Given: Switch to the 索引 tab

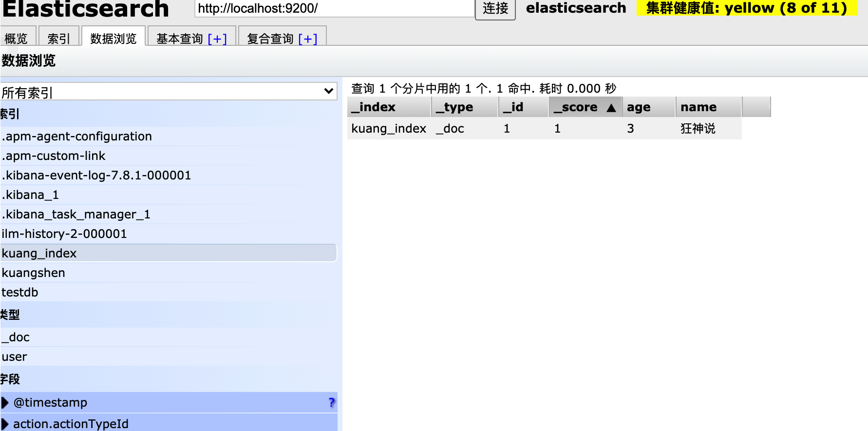Looking at the screenshot, I should coord(59,37).
